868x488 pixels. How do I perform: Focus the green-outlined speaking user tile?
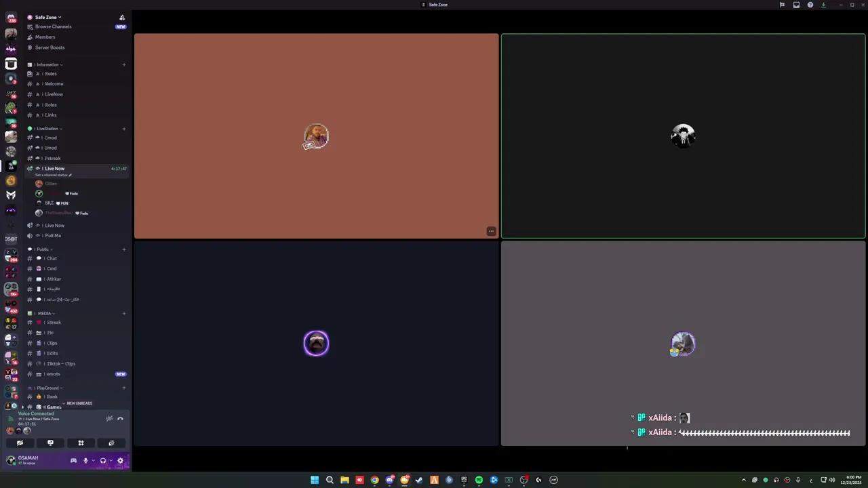(683, 136)
